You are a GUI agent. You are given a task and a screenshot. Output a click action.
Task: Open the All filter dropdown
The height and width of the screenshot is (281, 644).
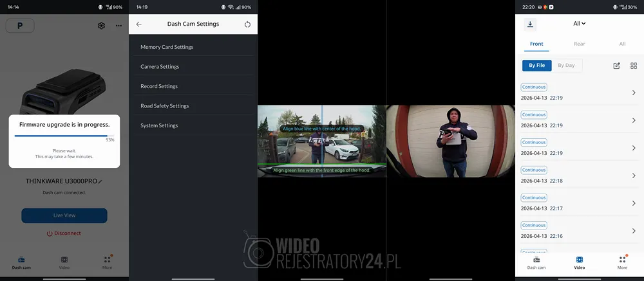(x=579, y=24)
